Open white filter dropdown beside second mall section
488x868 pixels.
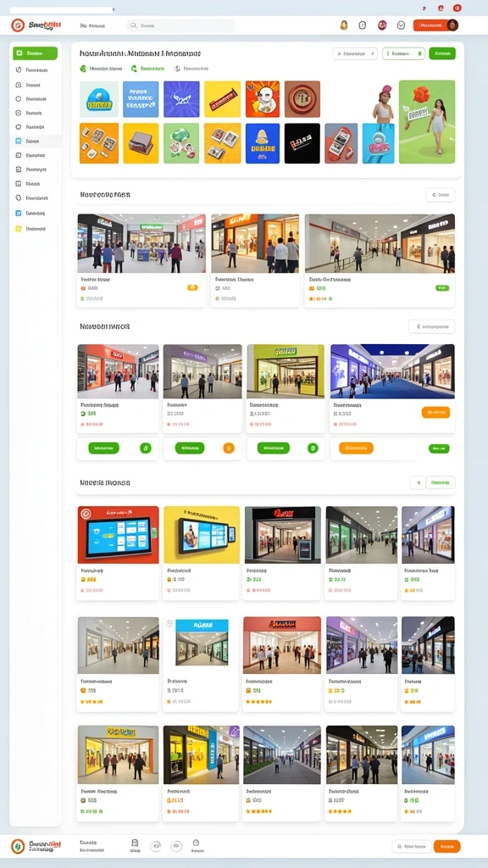431,326
